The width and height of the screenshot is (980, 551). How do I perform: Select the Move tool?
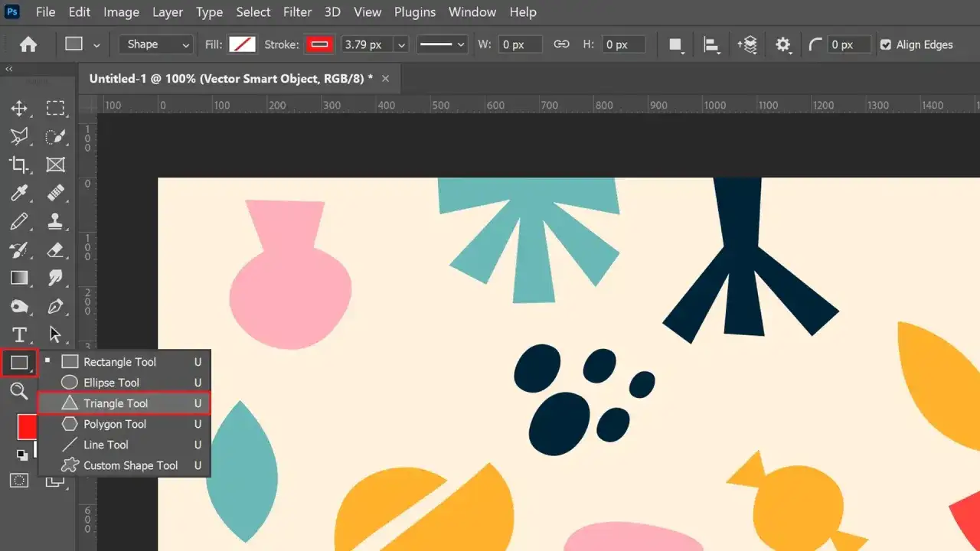[x=19, y=108]
